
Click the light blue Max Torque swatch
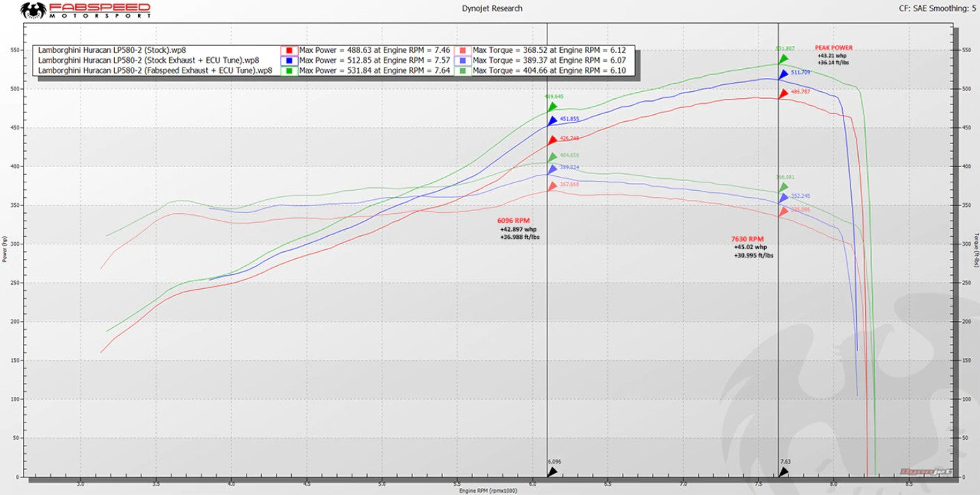pyautogui.click(x=462, y=61)
